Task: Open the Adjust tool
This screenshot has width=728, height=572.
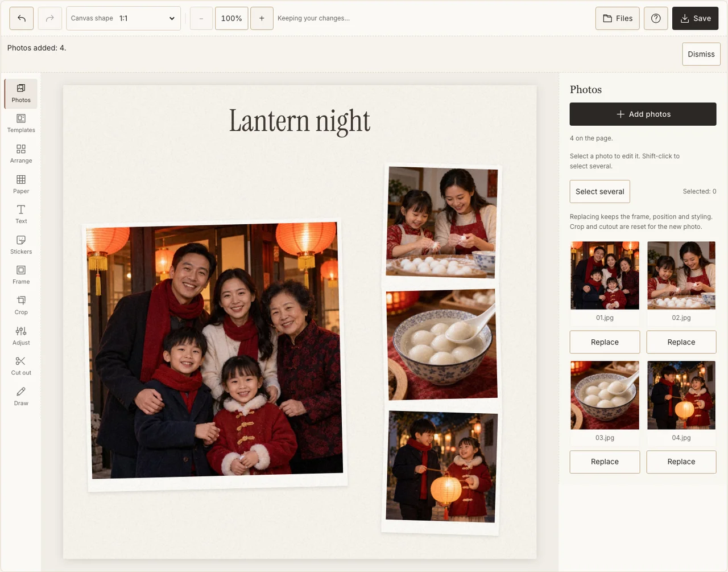Action: [x=21, y=336]
